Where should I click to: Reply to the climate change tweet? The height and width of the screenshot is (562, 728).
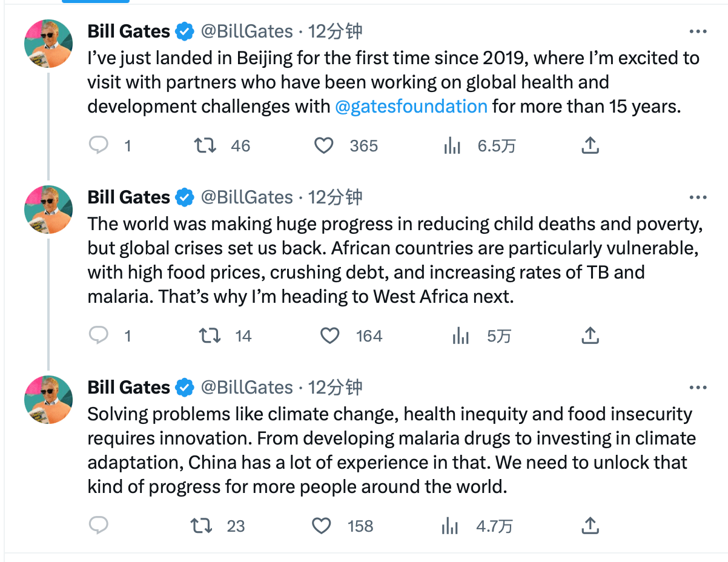(x=99, y=526)
